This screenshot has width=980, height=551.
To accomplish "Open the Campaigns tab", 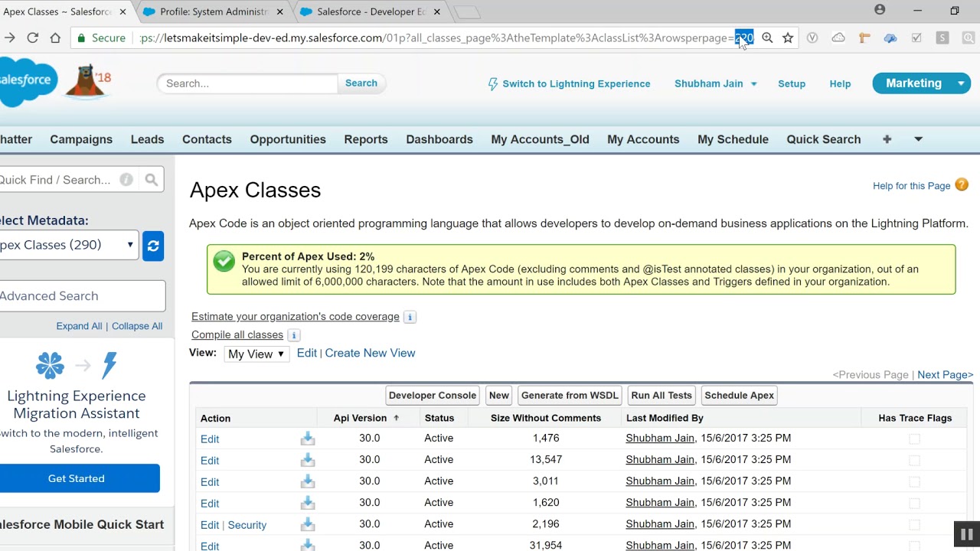I will pyautogui.click(x=81, y=139).
